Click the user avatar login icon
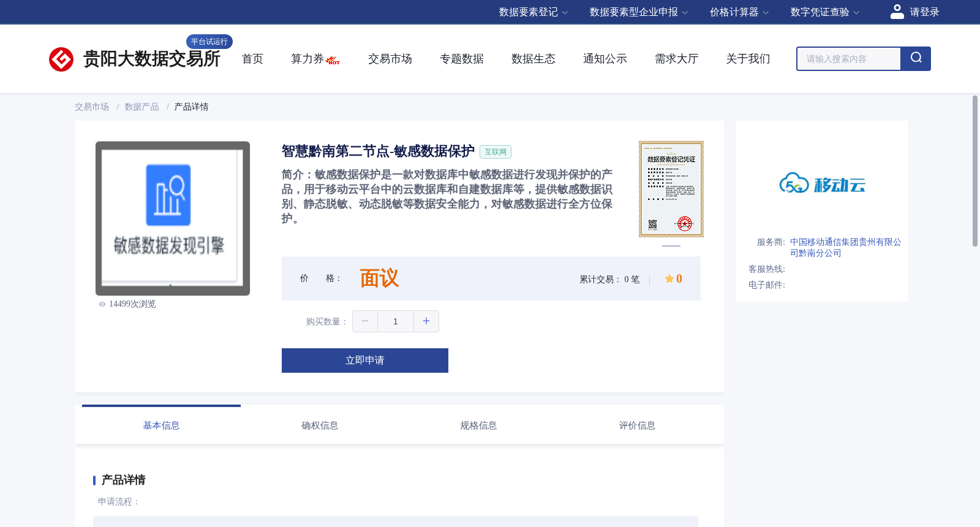The height and width of the screenshot is (527, 980). (897, 12)
